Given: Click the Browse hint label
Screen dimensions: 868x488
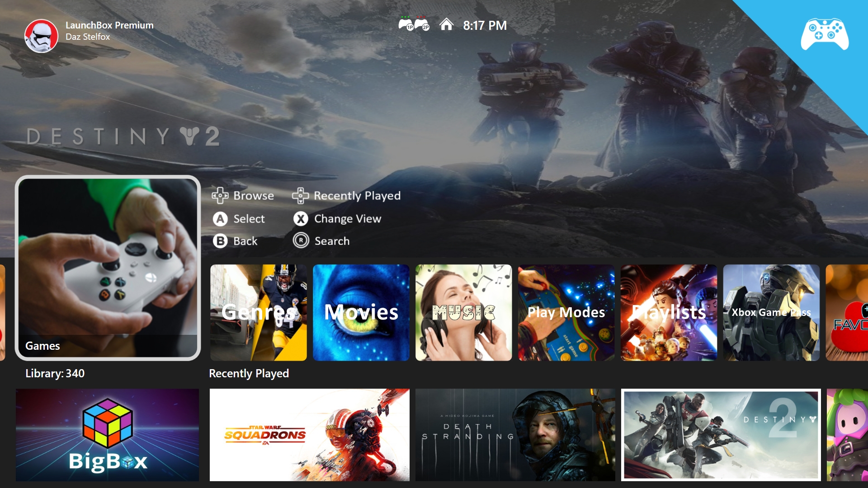Looking at the screenshot, I should (254, 196).
